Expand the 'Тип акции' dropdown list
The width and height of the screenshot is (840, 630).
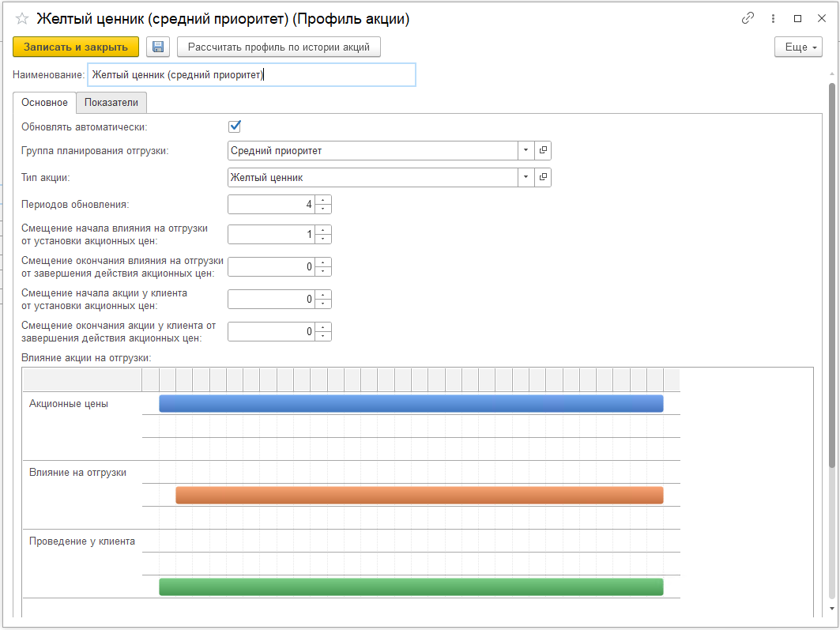pyautogui.click(x=526, y=178)
